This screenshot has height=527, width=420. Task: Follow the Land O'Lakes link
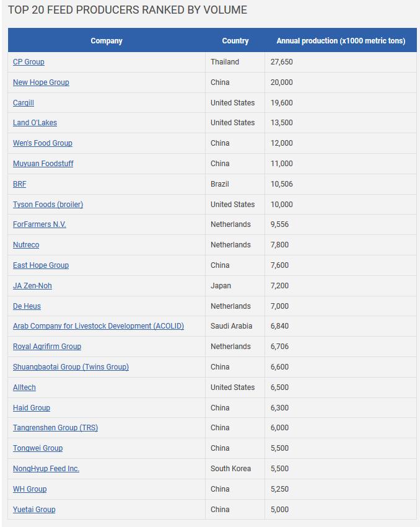coord(35,123)
